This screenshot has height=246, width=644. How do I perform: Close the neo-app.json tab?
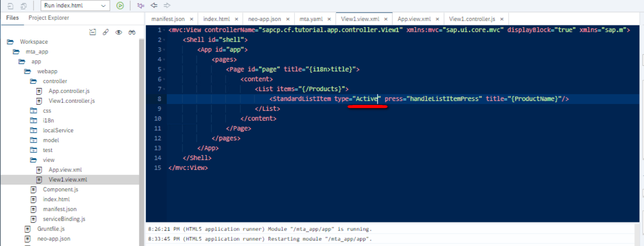pyautogui.click(x=288, y=19)
